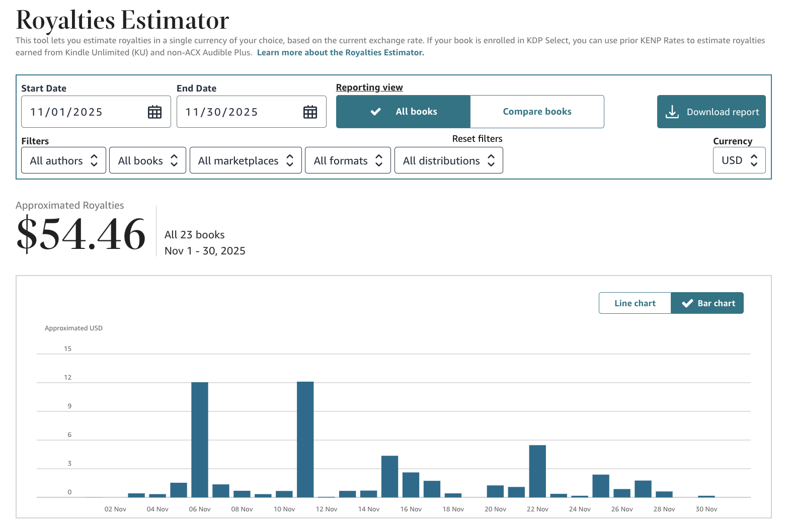Open the All books filter dropdown
This screenshot has width=788, height=532.
point(147,160)
